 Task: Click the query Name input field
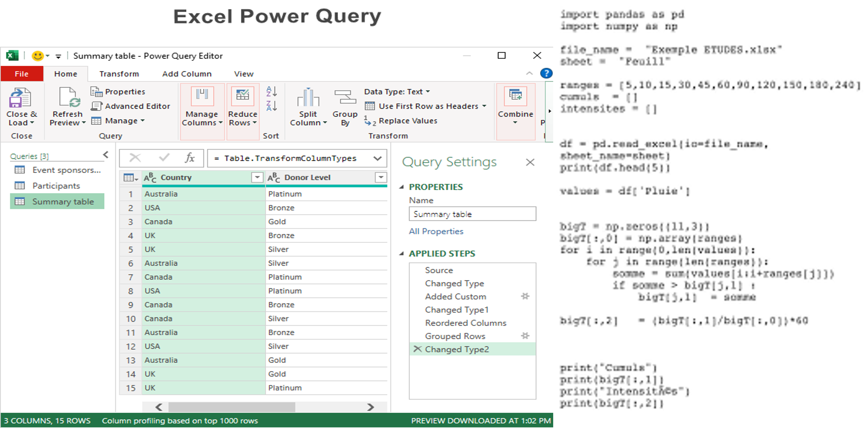(471, 214)
